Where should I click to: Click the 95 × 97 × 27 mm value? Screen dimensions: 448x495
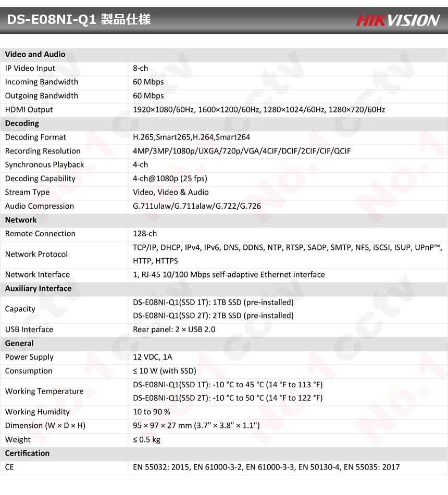[196, 426]
